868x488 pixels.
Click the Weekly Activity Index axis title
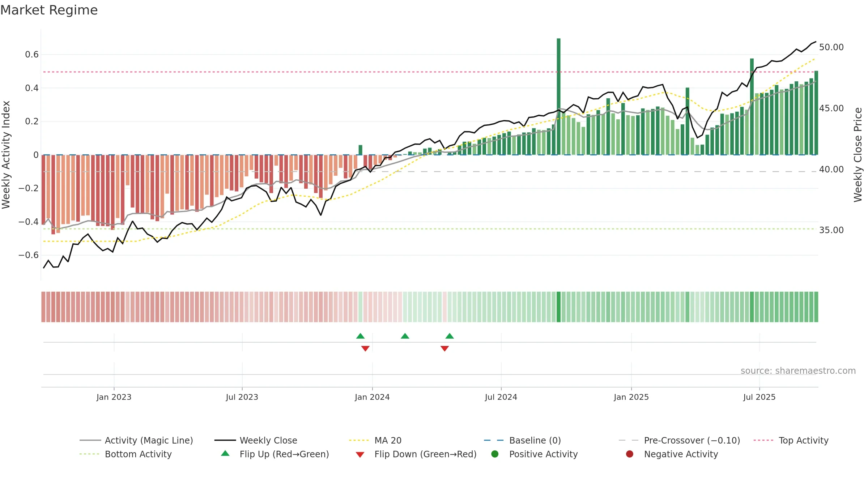[6, 155]
